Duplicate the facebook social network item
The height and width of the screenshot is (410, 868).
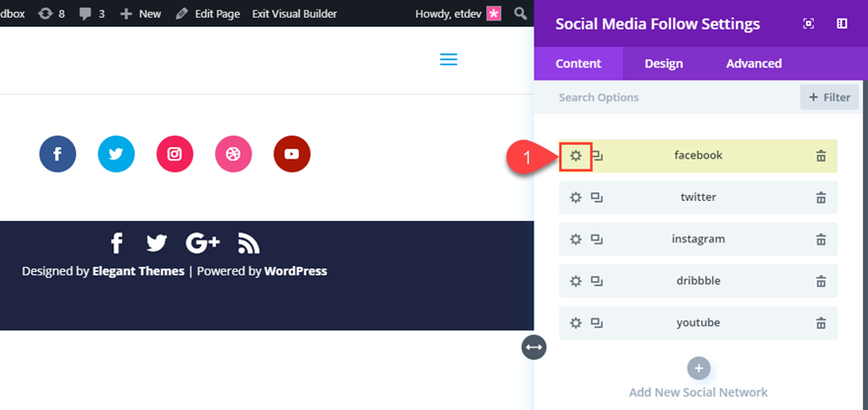(x=597, y=156)
